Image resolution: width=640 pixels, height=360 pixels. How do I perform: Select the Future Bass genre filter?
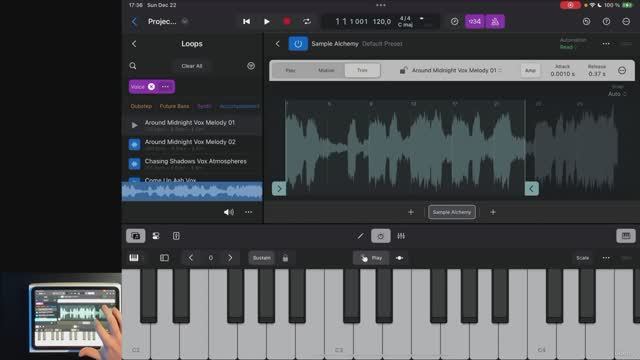[174, 106]
